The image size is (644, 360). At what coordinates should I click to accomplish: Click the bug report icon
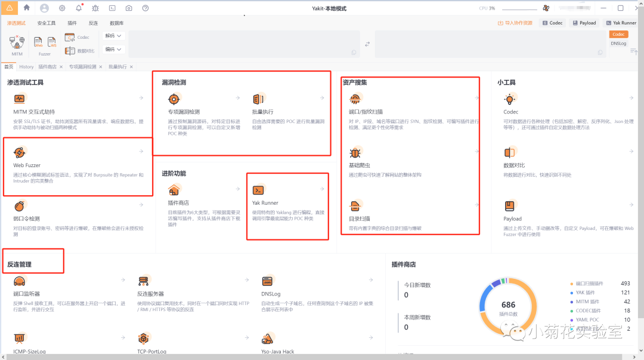(95, 8)
